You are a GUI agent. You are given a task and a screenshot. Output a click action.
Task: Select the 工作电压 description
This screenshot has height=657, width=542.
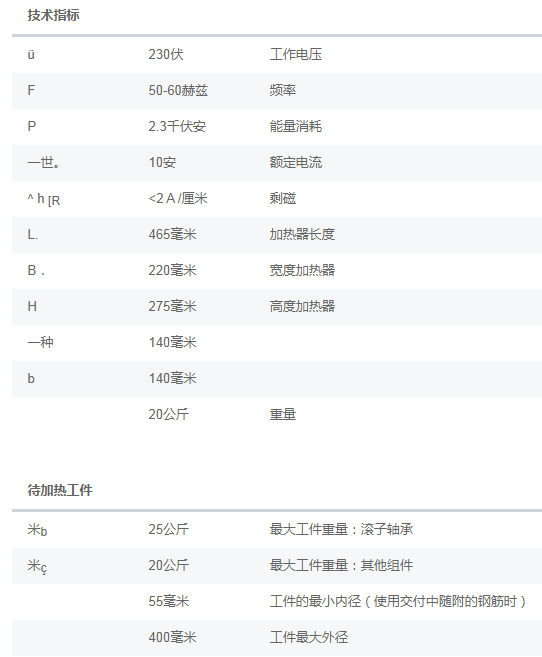pyautogui.click(x=296, y=54)
